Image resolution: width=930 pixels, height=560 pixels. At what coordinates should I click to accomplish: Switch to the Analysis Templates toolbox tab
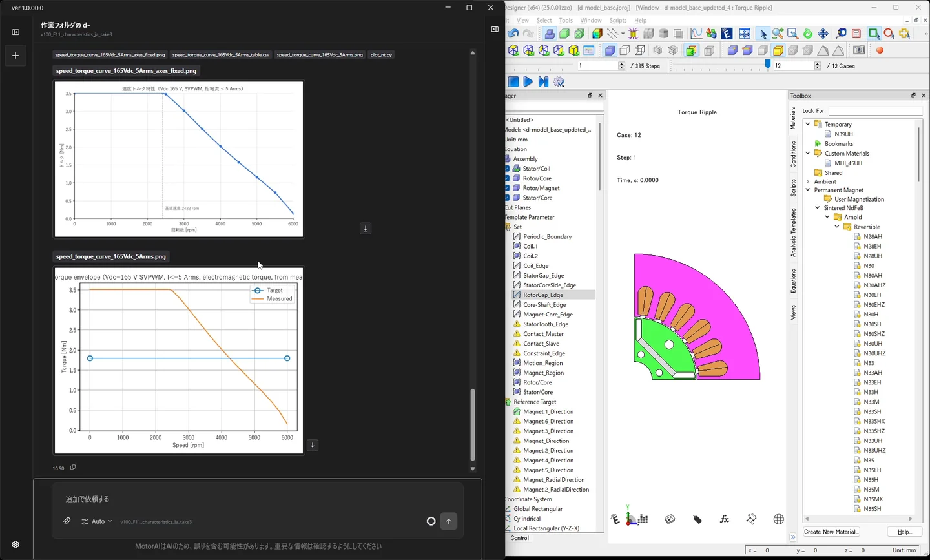pos(794,233)
